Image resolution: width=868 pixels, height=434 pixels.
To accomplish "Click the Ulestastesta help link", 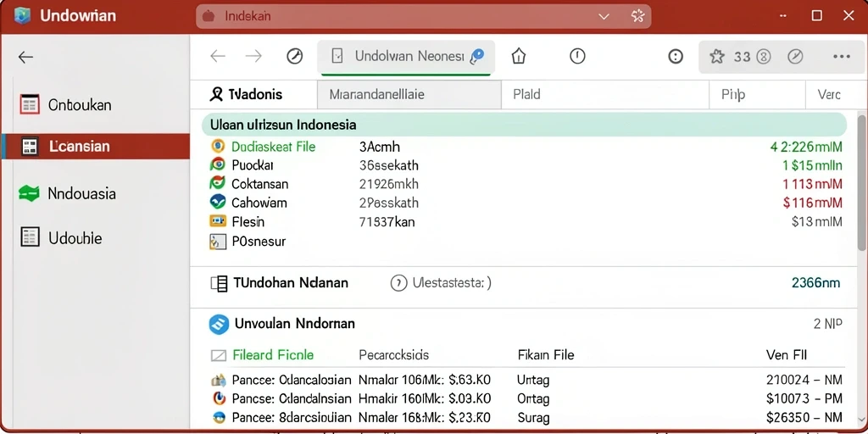I will pos(441,283).
